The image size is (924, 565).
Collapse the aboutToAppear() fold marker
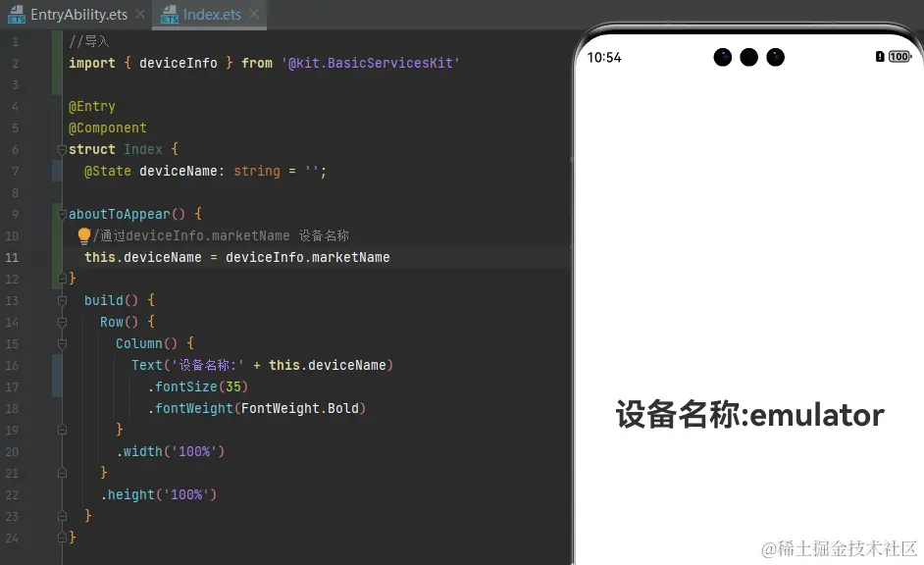[61, 215]
